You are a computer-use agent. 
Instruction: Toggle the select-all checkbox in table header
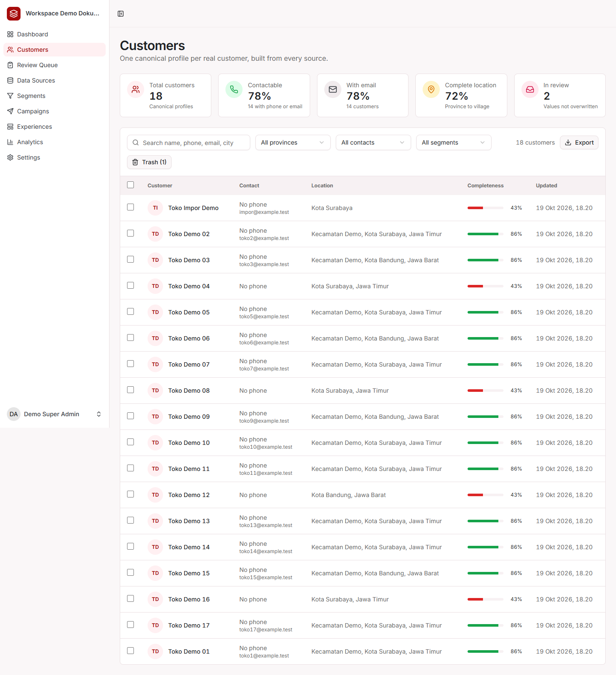click(x=130, y=185)
